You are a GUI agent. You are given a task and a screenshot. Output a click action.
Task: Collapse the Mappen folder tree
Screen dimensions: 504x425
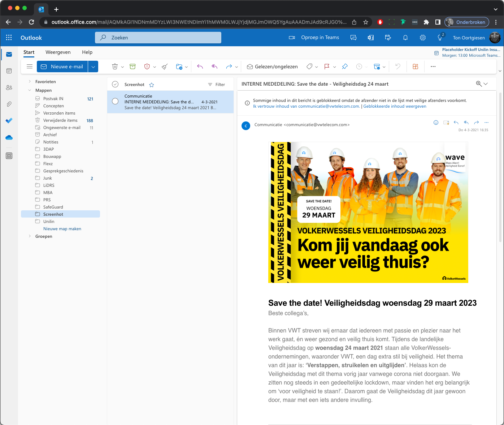pos(30,90)
